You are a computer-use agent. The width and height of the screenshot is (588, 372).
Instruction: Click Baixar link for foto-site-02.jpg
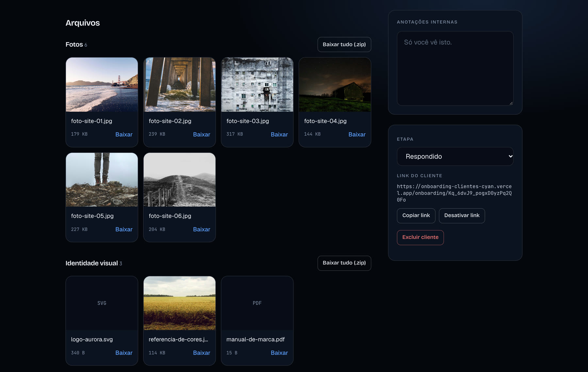pos(202,134)
